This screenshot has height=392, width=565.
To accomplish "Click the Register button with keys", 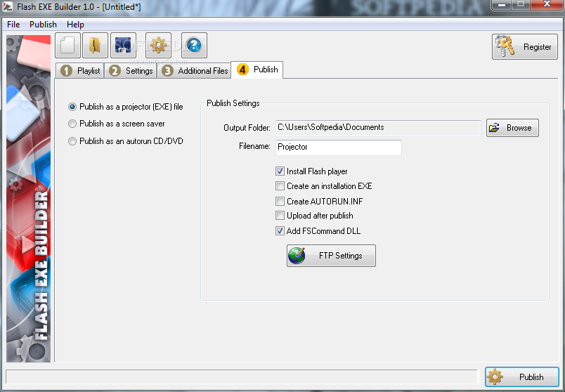I will pos(525,47).
